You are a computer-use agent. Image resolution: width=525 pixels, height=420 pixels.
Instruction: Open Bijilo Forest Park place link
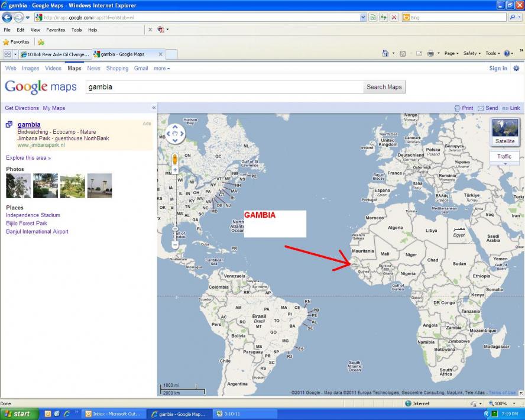27,223
